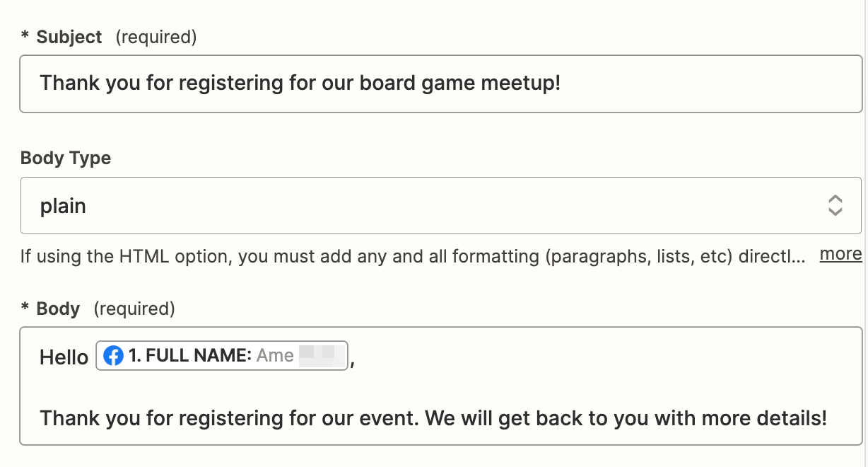Click the Body field label
This screenshot has width=868, height=467.
(x=58, y=309)
